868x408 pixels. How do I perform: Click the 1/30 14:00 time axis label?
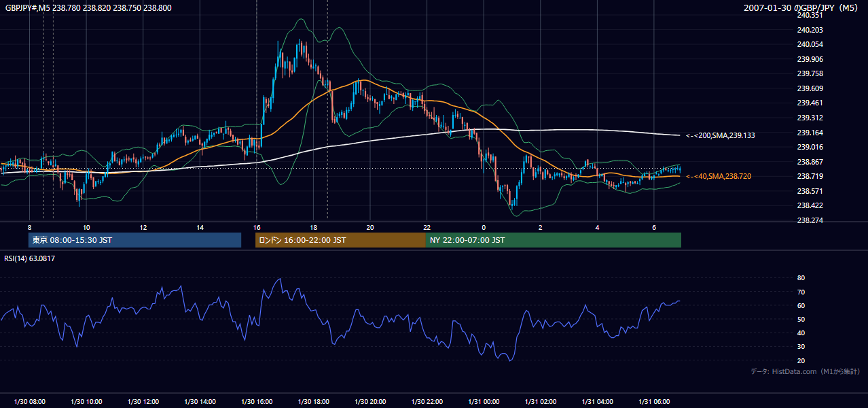pyautogui.click(x=200, y=402)
